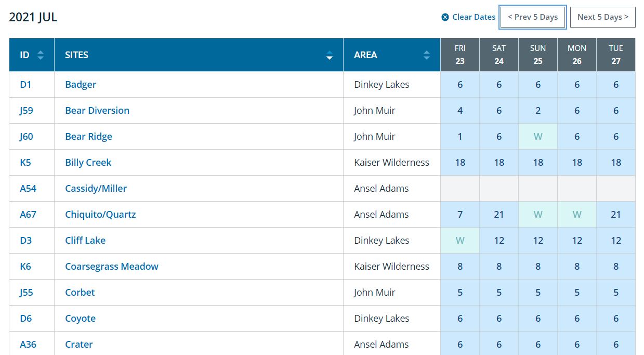Click the FRI 23 date column header
Image resolution: width=644 pixels, height=355 pixels.
(460, 55)
